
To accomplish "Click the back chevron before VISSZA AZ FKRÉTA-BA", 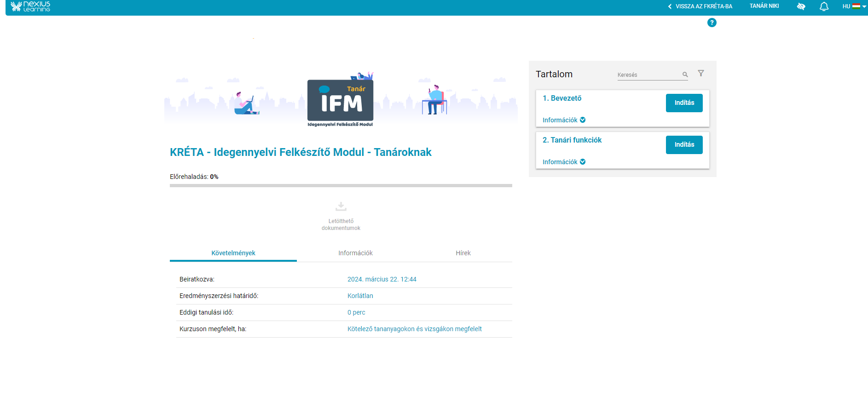I will (670, 6).
